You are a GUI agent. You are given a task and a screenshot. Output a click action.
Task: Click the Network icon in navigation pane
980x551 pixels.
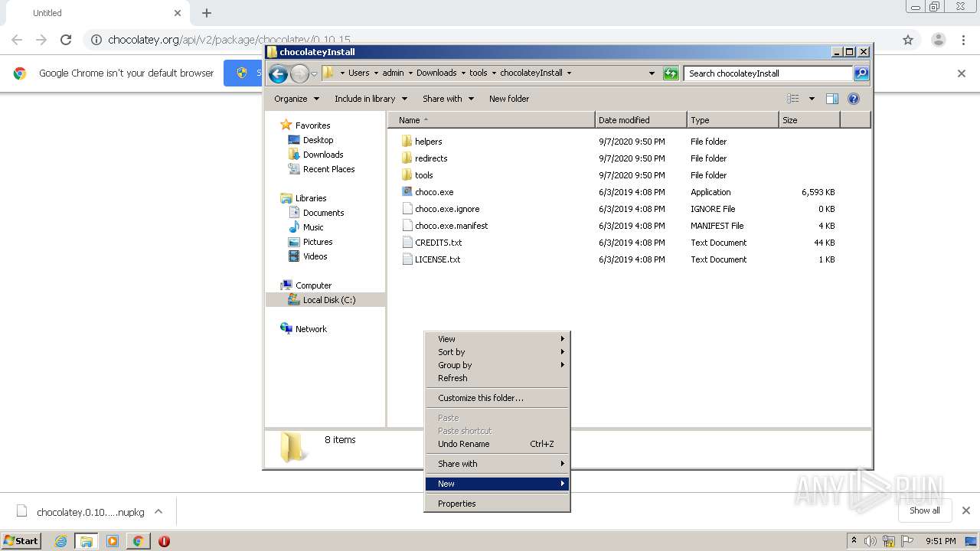pos(286,329)
